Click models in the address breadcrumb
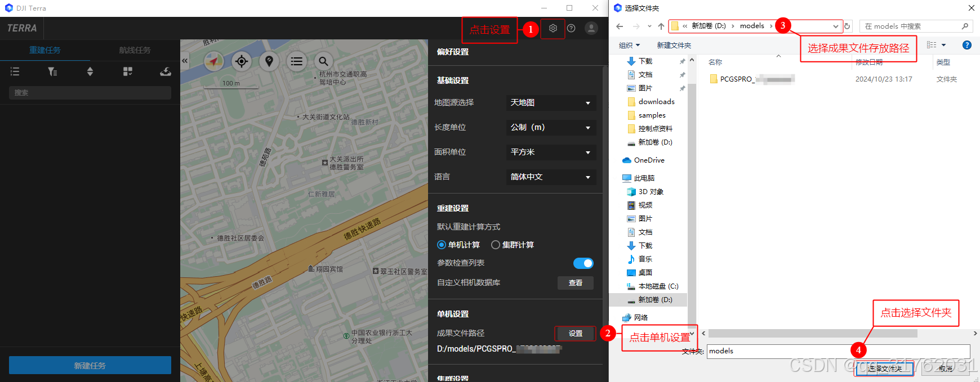This screenshot has height=382, width=980. [x=752, y=26]
